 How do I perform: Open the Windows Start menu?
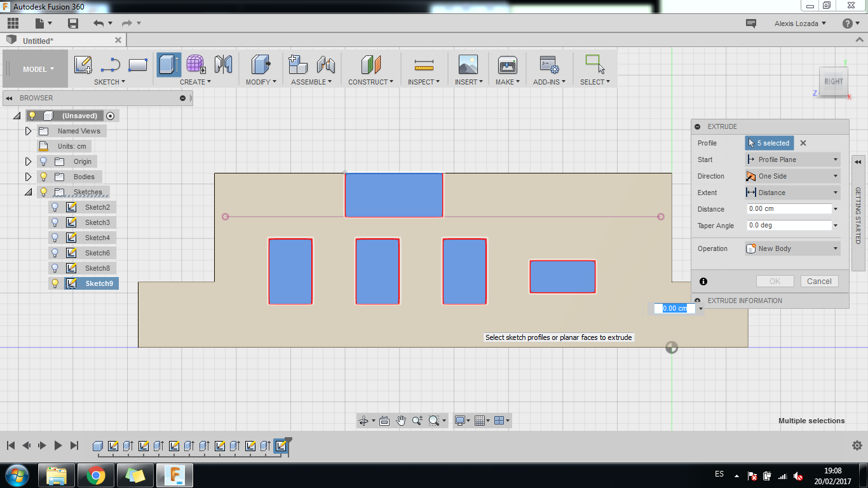[16, 475]
